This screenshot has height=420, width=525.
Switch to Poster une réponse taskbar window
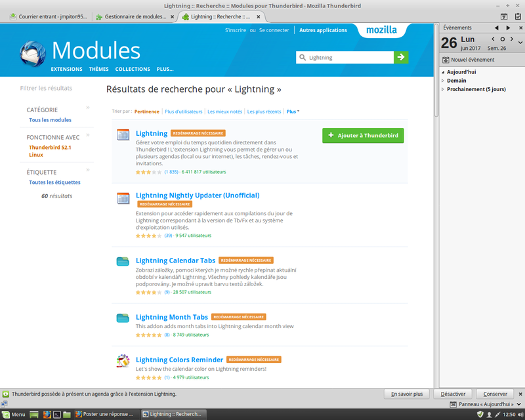coord(104,414)
